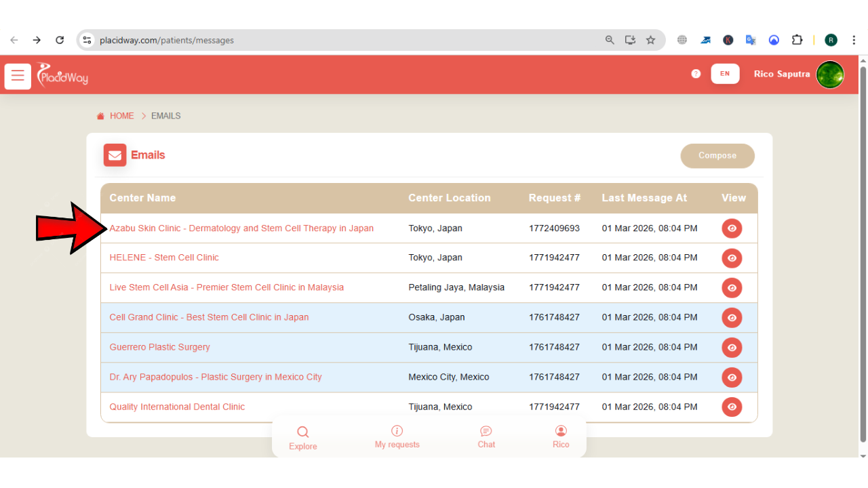Bookmark this page with the star icon
This screenshot has height=488, width=868.
tap(650, 40)
